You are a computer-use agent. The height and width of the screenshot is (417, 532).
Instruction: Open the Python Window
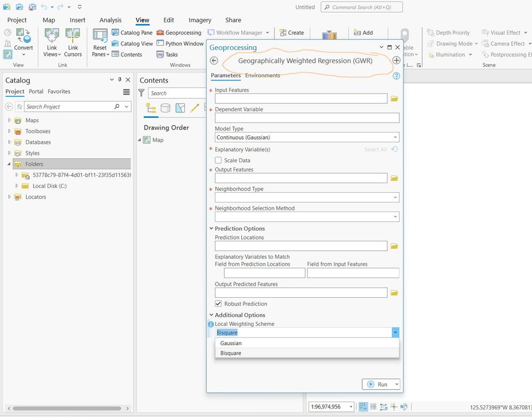pos(180,44)
